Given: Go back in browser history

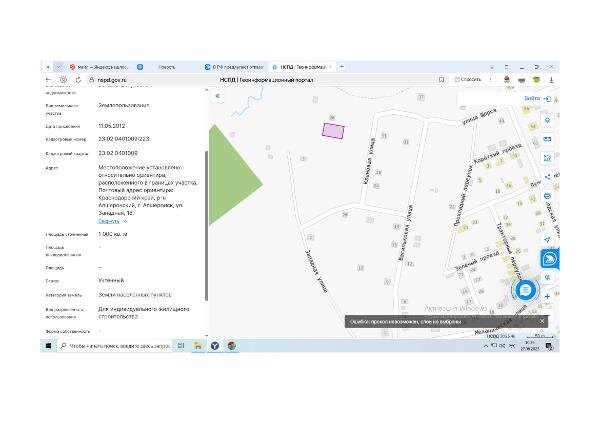Looking at the screenshot, I should (x=48, y=80).
